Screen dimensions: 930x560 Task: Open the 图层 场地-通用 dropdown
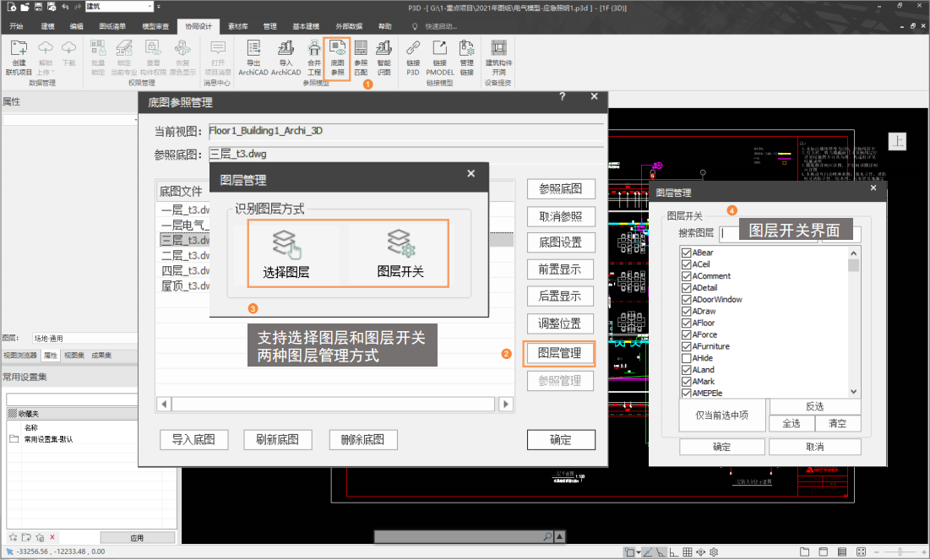point(84,338)
